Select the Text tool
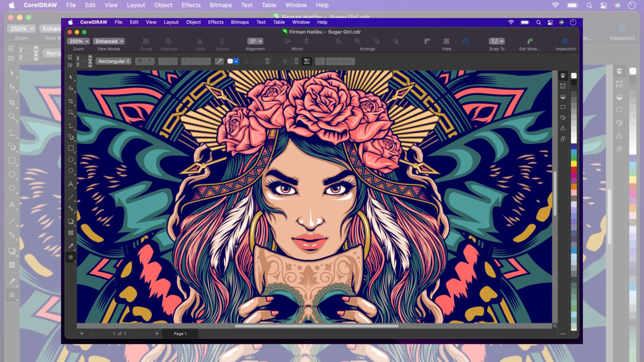Screen dimensions: 644x362 (x=71, y=184)
